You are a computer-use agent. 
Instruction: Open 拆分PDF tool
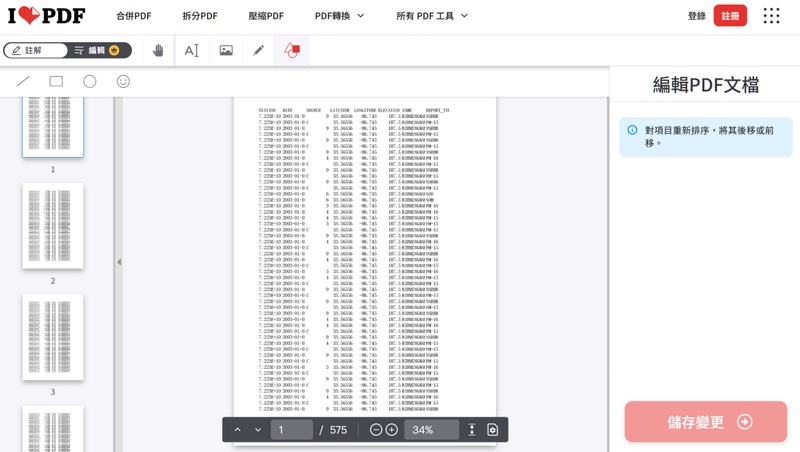point(200,16)
